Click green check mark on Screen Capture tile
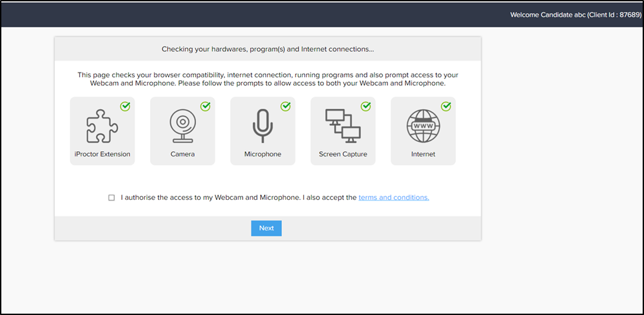644x315 pixels. [x=365, y=106]
